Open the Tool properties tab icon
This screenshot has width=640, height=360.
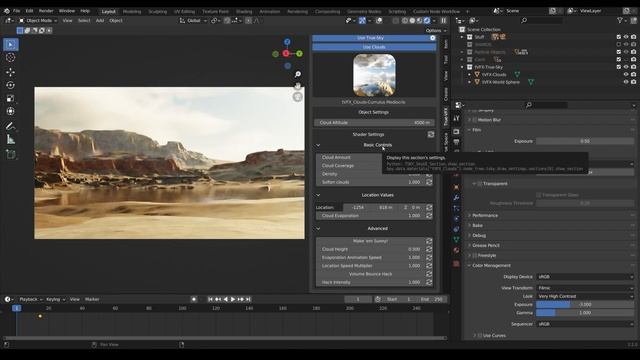pyautogui.click(x=456, y=118)
